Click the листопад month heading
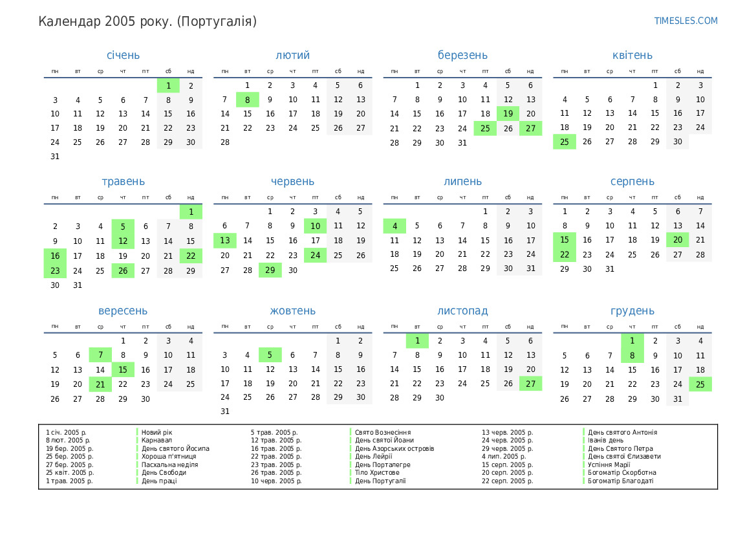Screen dimensions: 756x535 tap(462, 311)
